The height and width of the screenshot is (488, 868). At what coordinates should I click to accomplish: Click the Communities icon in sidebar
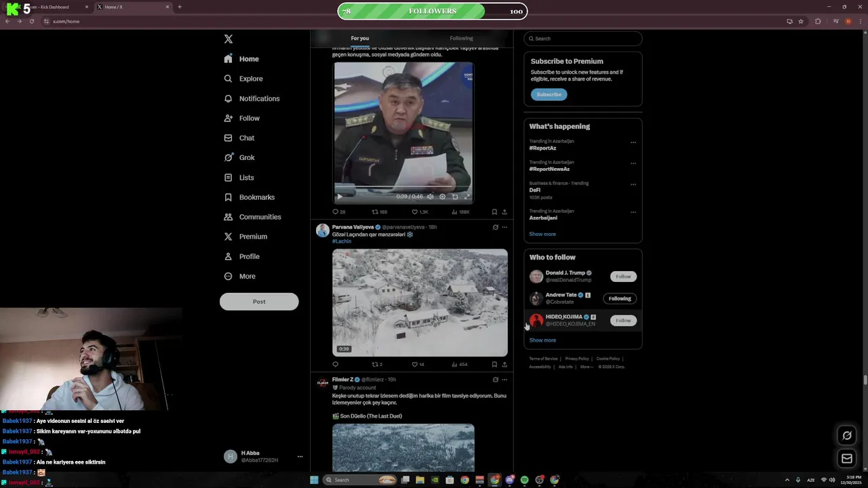[x=229, y=217]
